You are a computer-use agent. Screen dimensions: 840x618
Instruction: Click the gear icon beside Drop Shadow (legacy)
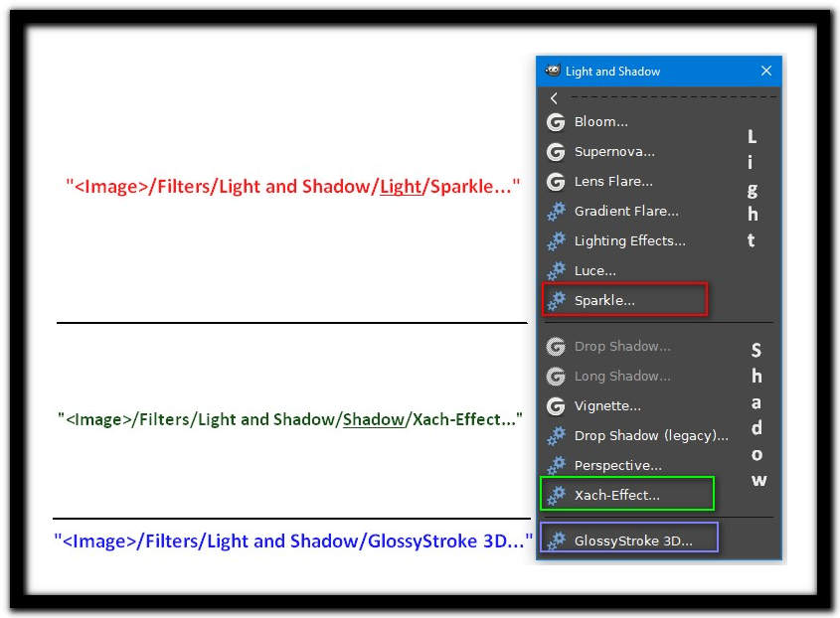(556, 435)
